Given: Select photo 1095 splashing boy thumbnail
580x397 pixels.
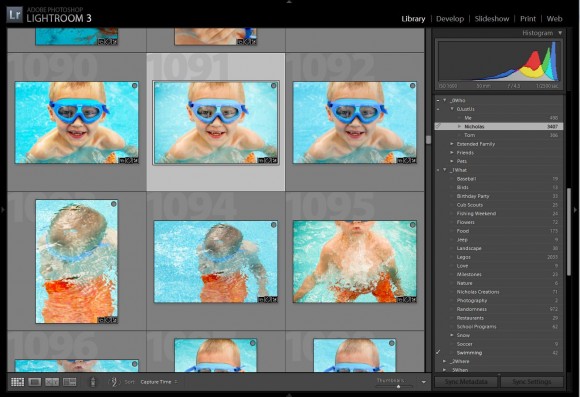Looking at the screenshot, I should (x=355, y=262).
